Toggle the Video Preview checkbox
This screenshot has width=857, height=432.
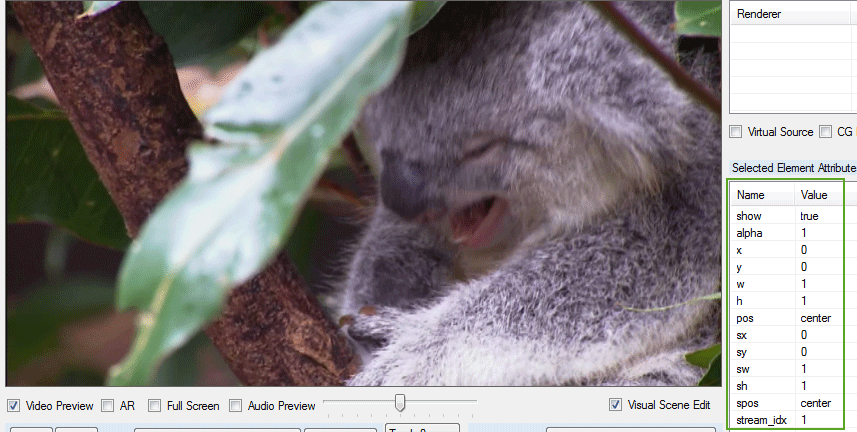point(14,406)
